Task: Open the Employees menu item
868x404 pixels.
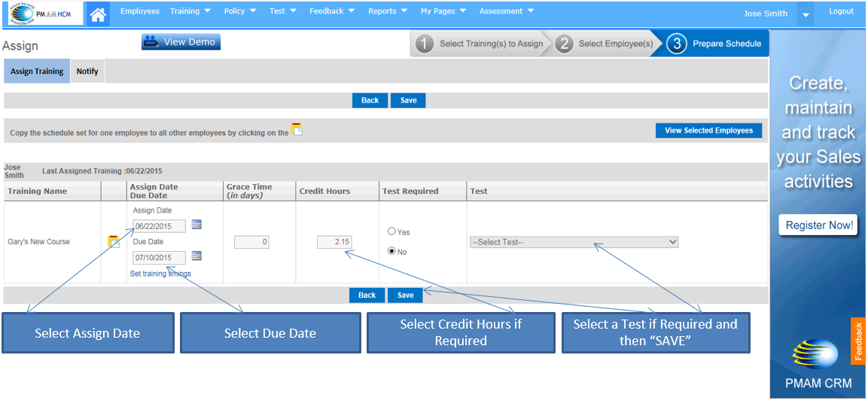Action: tap(140, 11)
